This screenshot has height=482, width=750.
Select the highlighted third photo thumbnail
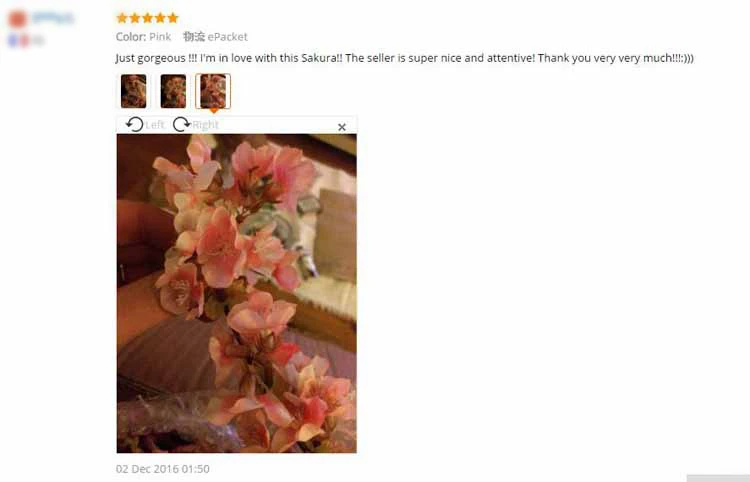click(x=213, y=91)
